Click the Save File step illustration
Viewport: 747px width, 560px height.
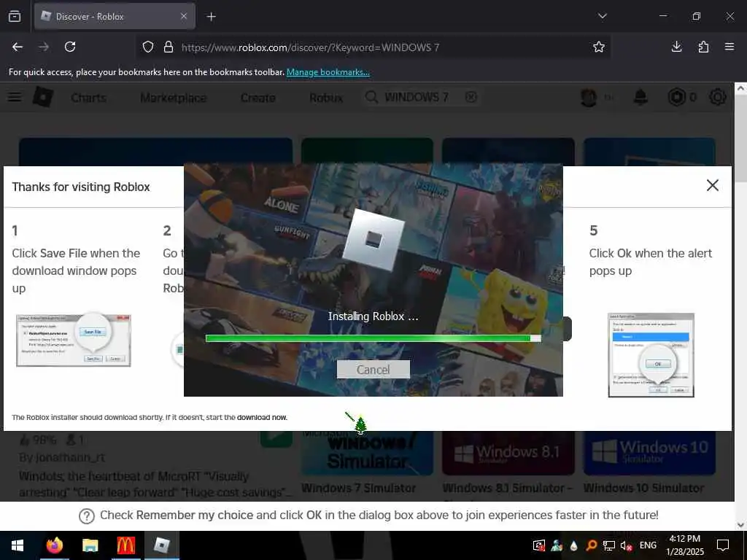[x=74, y=339]
